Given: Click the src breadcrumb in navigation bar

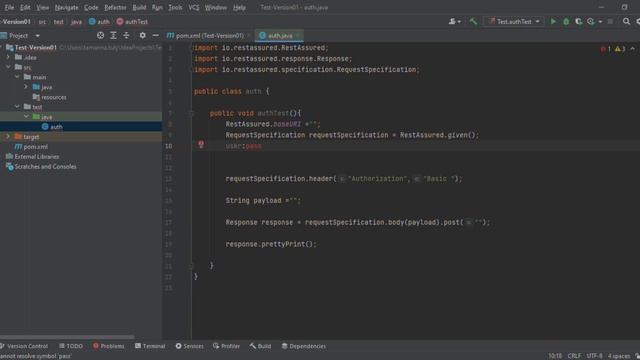Looking at the screenshot, I should coord(42,22).
